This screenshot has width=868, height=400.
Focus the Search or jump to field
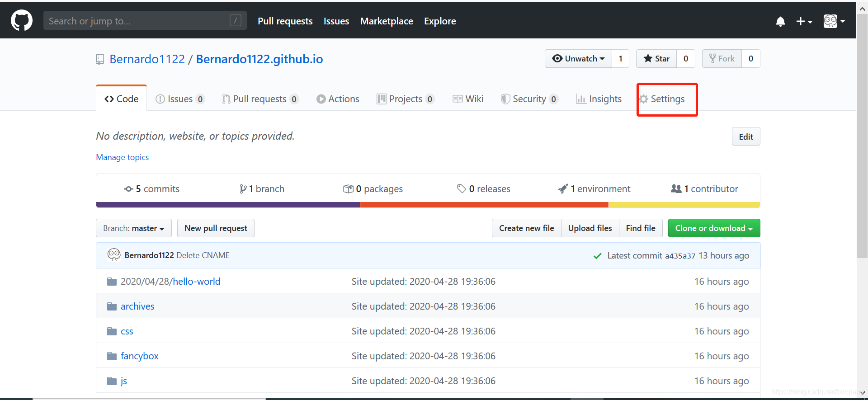[145, 20]
